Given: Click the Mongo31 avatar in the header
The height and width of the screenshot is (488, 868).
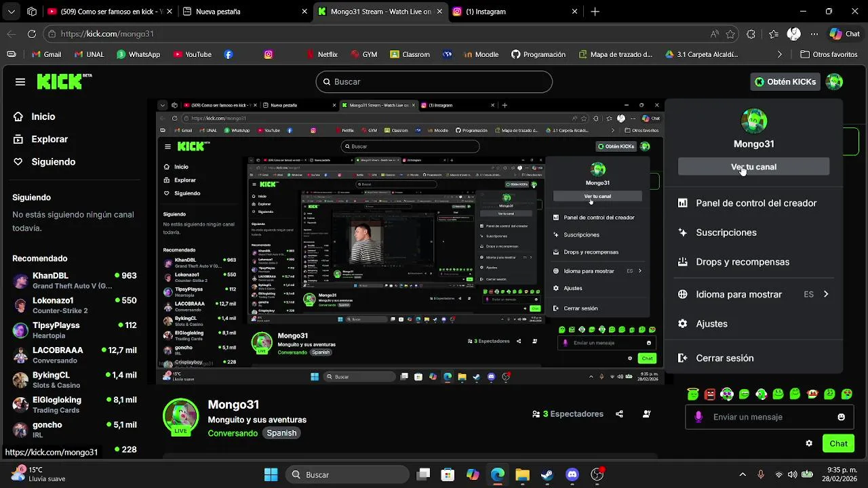Looking at the screenshot, I should coord(834,82).
